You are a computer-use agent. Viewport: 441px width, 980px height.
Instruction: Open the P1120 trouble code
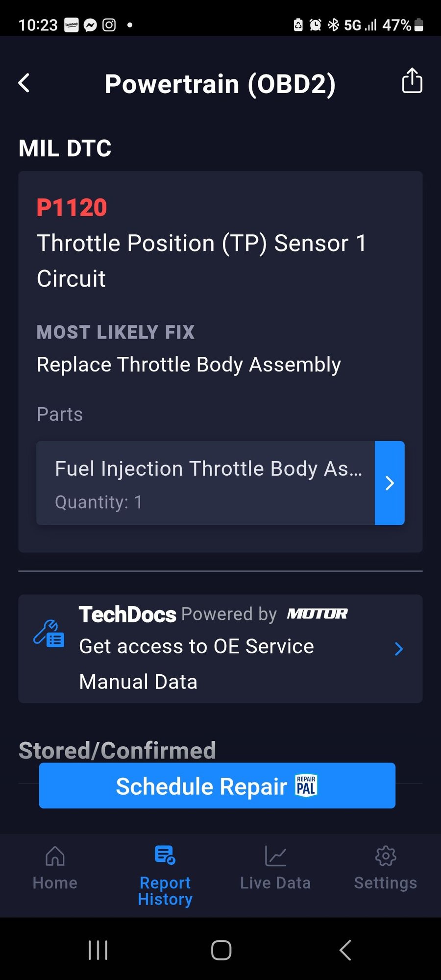pos(72,207)
